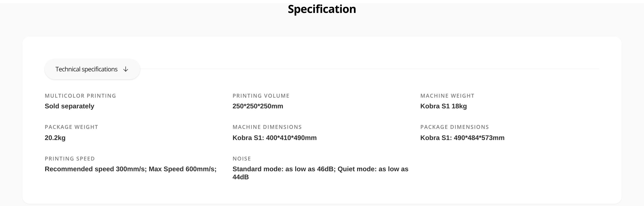The height and width of the screenshot is (206, 644).
Task: Click the down arrow icon beside Technical specifications
Action: pos(126,69)
